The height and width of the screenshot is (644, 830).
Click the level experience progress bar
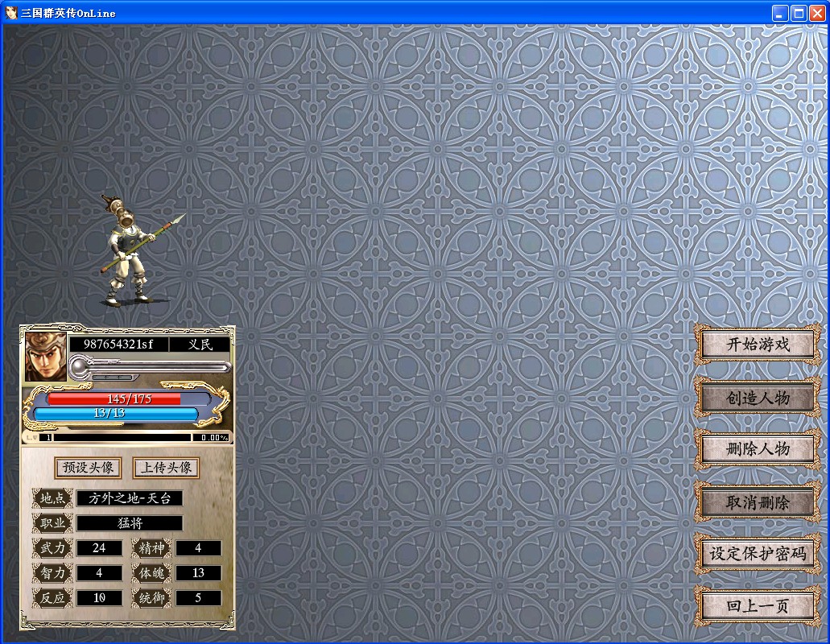121,438
